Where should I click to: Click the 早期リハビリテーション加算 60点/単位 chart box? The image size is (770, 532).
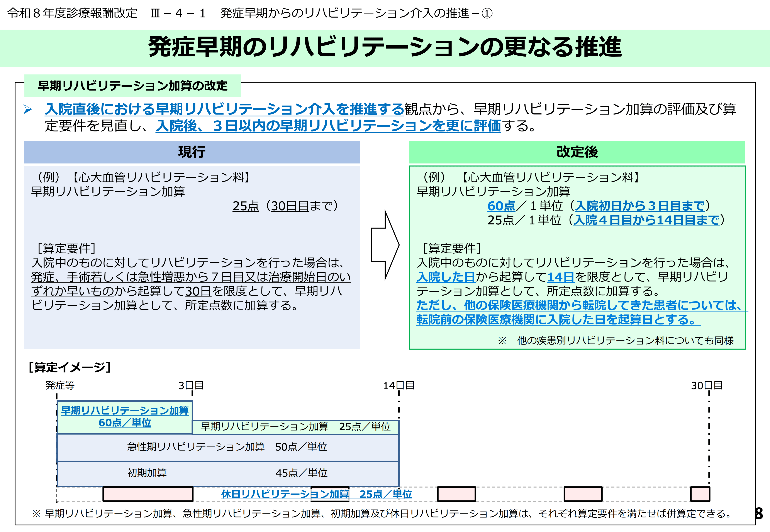point(125,417)
